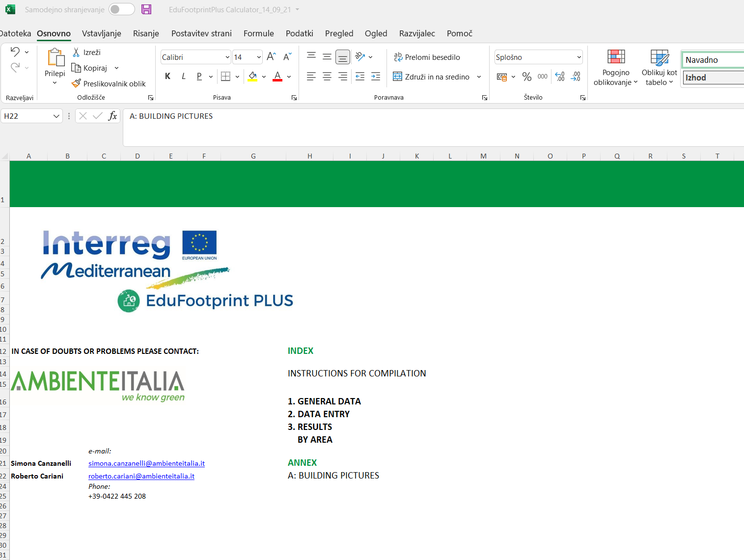
Task: Switch to the Formule tab
Action: 258,33
